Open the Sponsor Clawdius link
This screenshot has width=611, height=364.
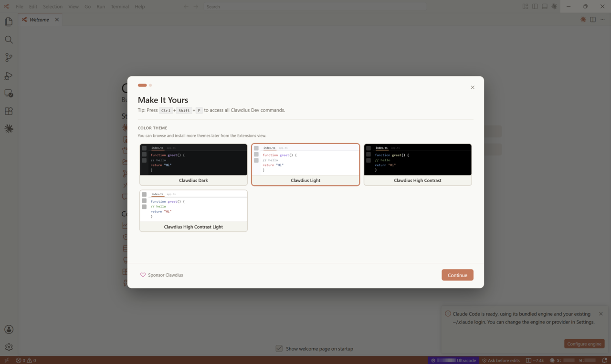(x=161, y=275)
